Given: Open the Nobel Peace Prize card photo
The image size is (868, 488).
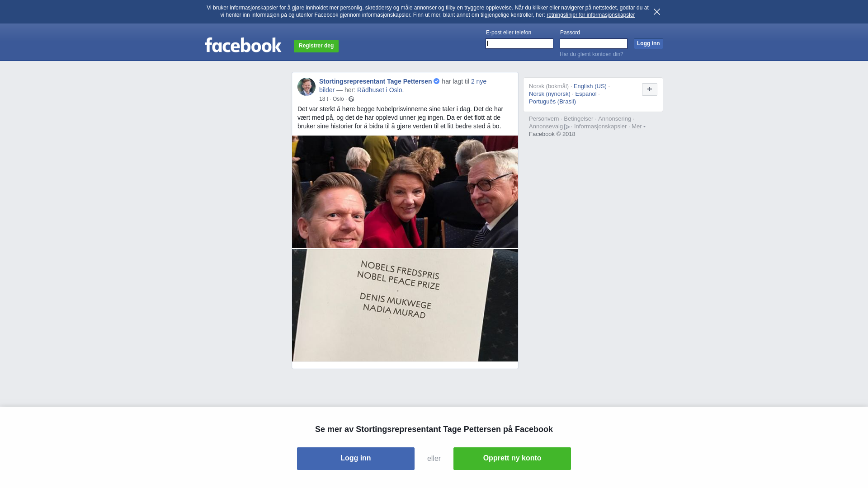Looking at the screenshot, I should click(405, 305).
